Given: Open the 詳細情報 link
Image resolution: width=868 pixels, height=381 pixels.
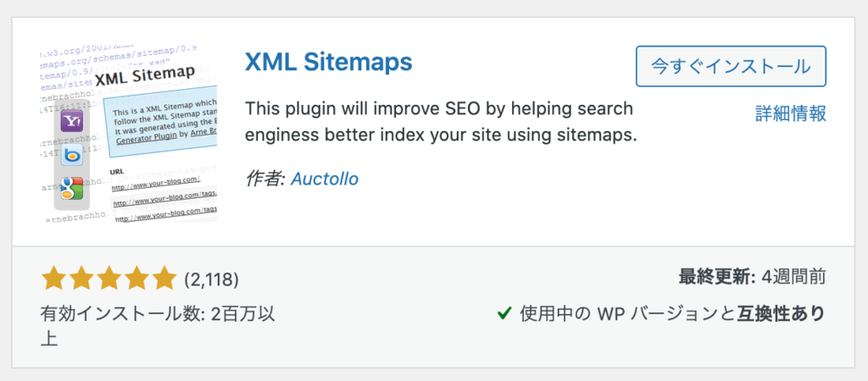Looking at the screenshot, I should (x=791, y=113).
